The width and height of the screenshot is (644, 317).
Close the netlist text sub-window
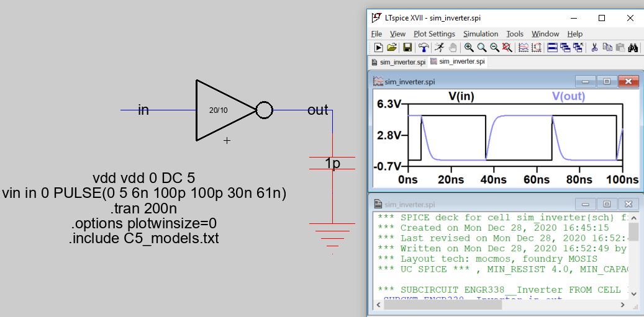click(628, 203)
